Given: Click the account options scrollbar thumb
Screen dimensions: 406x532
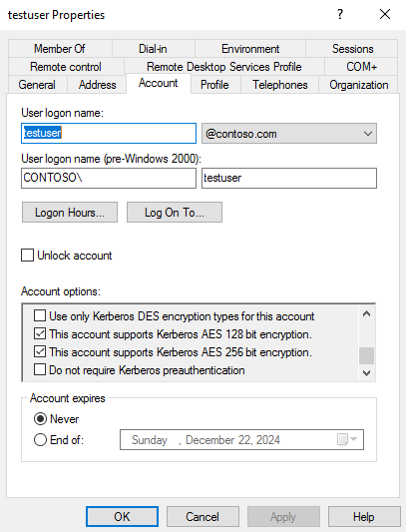Looking at the screenshot, I should pos(366,355).
